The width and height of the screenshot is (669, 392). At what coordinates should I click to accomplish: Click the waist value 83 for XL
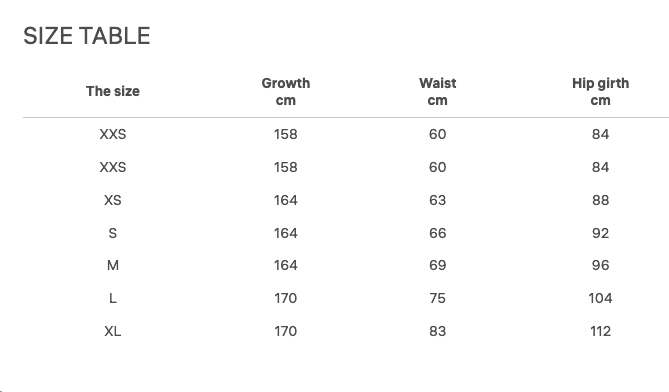coord(437,331)
